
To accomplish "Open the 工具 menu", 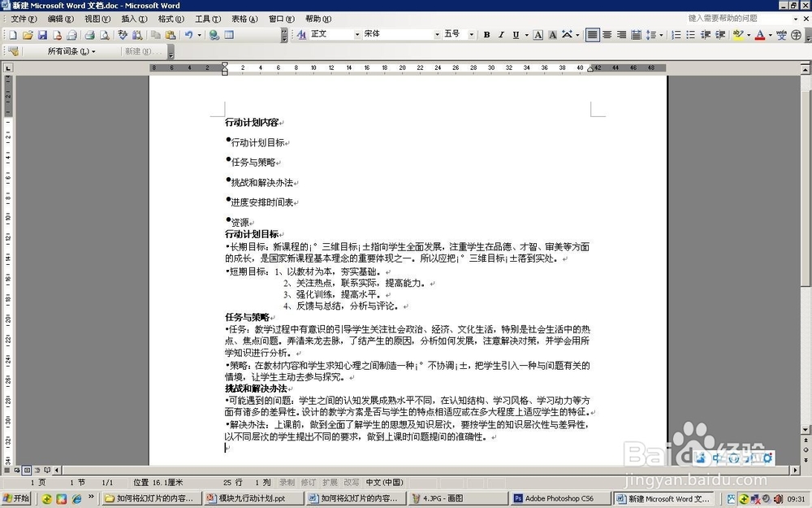I will click(206, 18).
